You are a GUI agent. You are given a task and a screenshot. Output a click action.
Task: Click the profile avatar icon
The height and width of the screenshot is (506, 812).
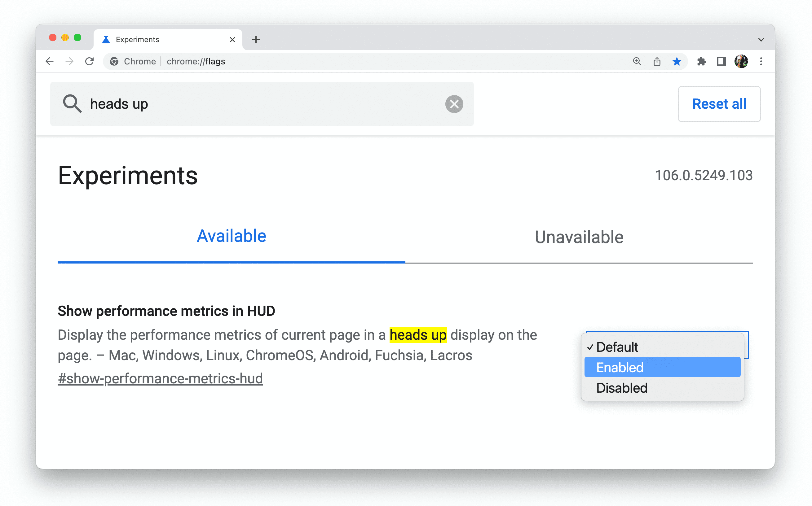pyautogui.click(x=741, y=61)
